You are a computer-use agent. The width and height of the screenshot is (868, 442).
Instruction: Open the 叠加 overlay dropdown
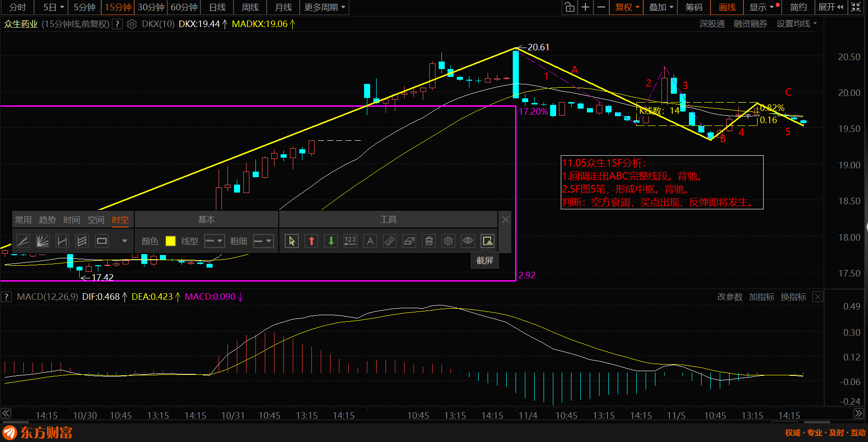pyautogui.click(x=661, y=7)
